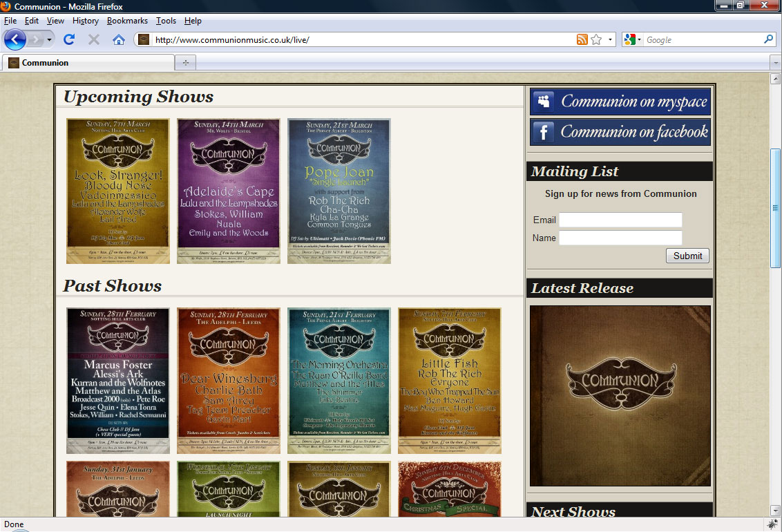
Task: Click the page scrollbar down arrow
Action: point(776,511)
